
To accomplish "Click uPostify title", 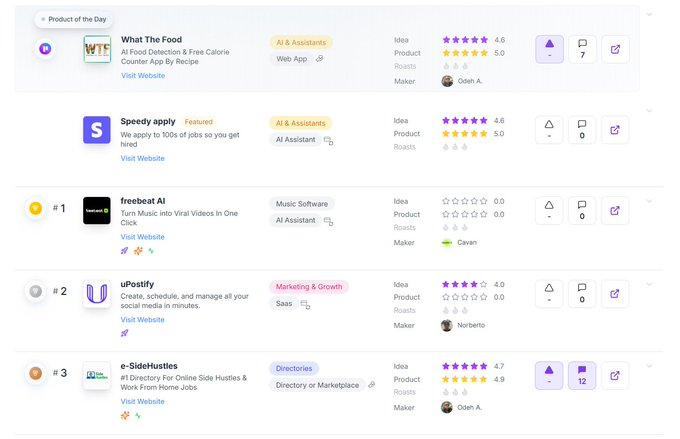I will 137,284.
